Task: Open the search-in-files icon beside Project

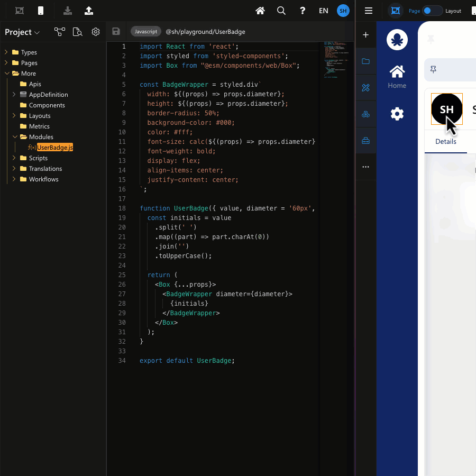Action: click(78, 32)
